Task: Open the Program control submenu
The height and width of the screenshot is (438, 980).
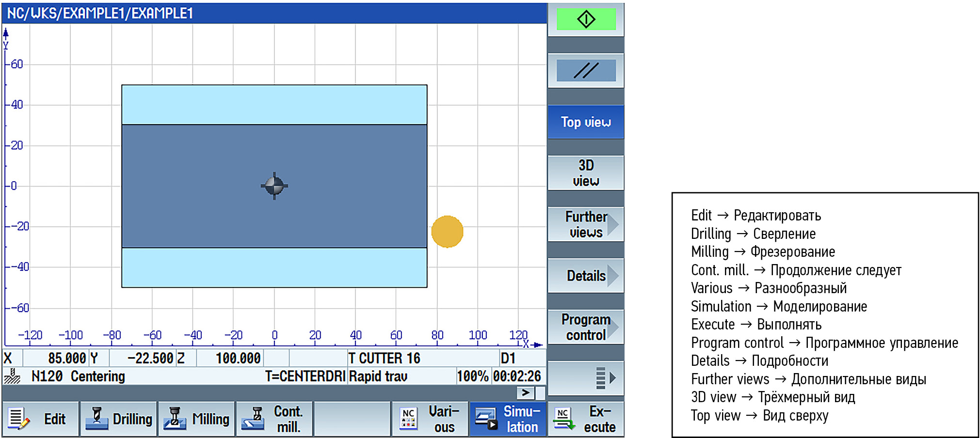Action: (586, 327)
